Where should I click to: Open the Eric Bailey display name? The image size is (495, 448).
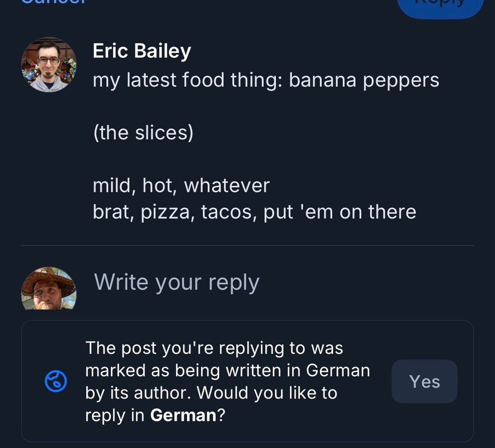point(142,51)
